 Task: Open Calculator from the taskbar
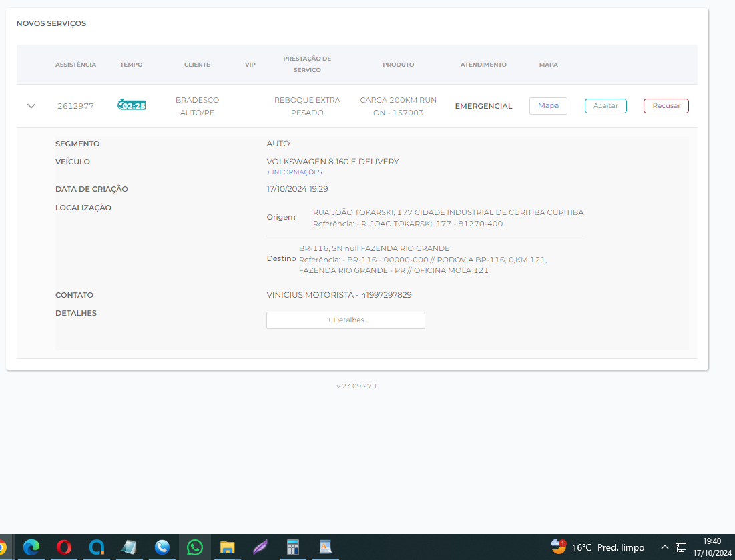[x=293, y=547]
